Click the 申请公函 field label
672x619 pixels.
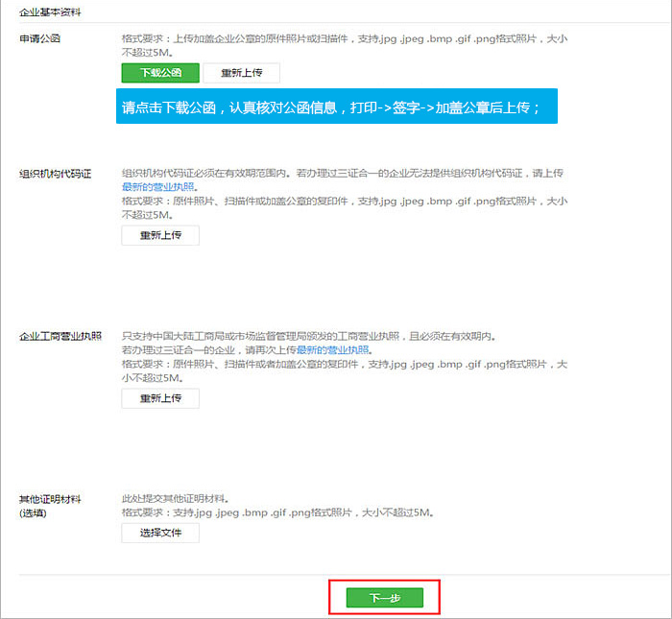tap(40, 38)
